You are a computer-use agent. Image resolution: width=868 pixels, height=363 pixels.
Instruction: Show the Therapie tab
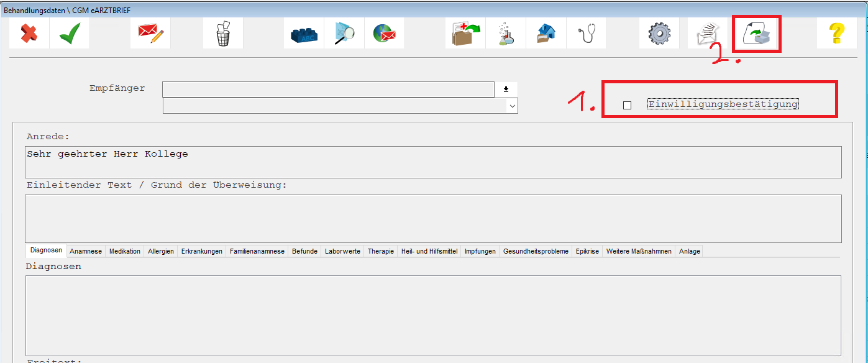[381, 251]
